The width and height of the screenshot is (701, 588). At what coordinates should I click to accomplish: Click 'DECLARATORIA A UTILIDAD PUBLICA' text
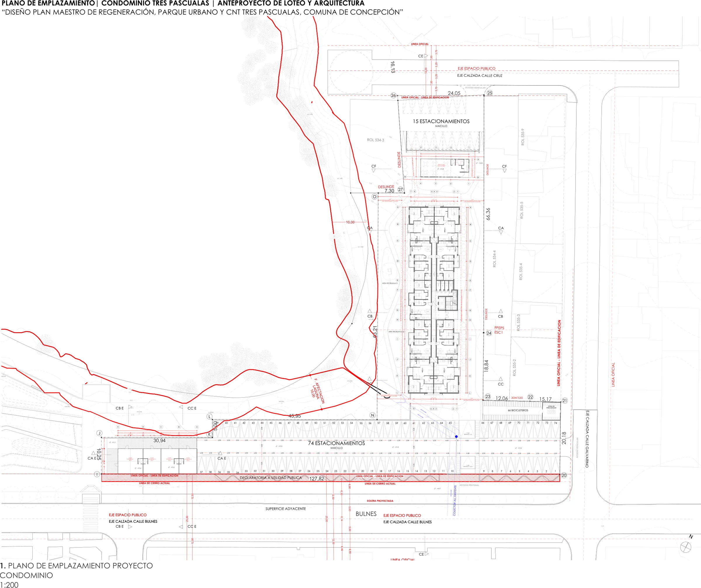point(271,478)
